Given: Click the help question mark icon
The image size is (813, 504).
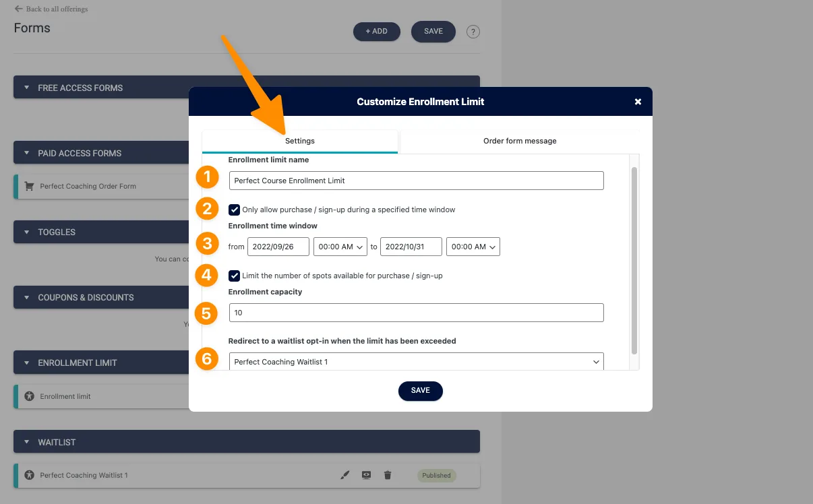Looking at the screenshot, I should pyautogui.click(x=473, y=32).
